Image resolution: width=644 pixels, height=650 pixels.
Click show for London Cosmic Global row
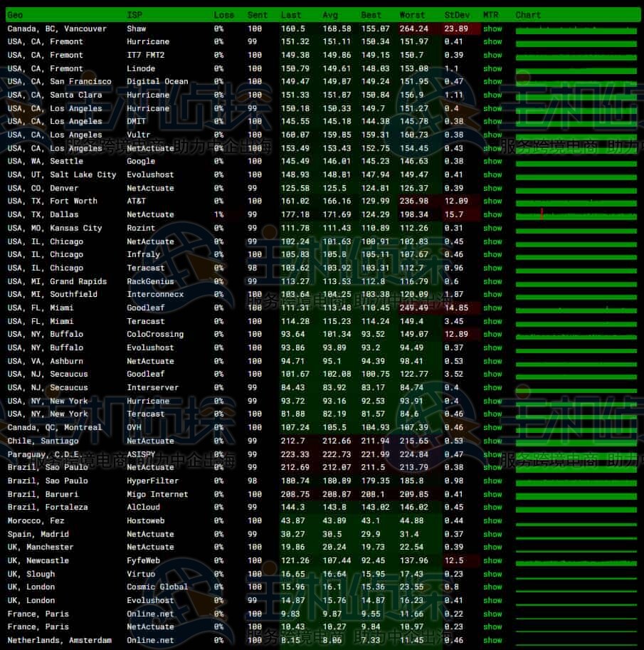coord(492,587)
